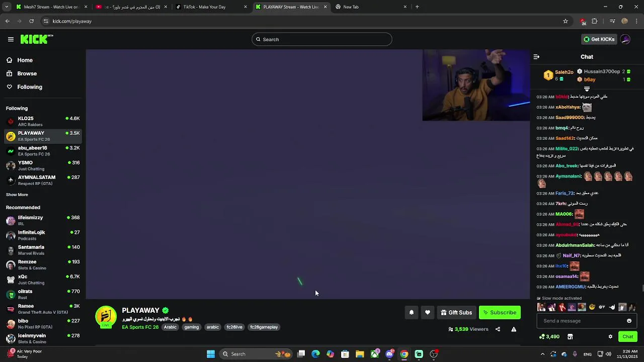Viewport: 644px width, 362px height.
Task: Pick the yellow smiley quick emote
Action: click(x=592, y=307)
